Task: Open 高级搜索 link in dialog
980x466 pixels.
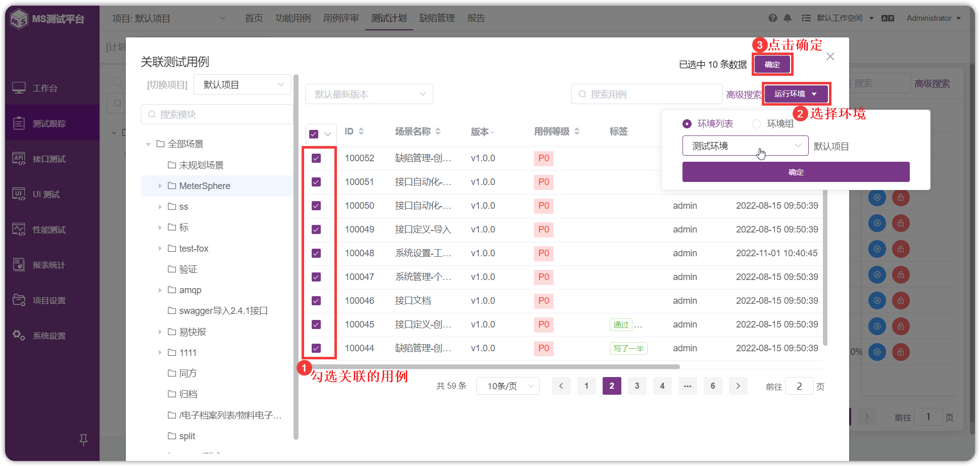Action: click(x=744, y=95)
